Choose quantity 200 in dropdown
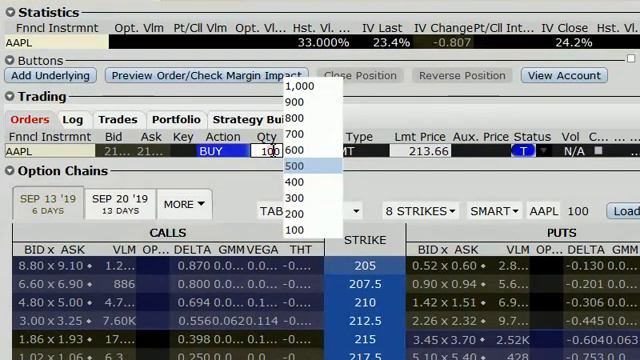Screen dimensions: 640x360 click(313, 214)
